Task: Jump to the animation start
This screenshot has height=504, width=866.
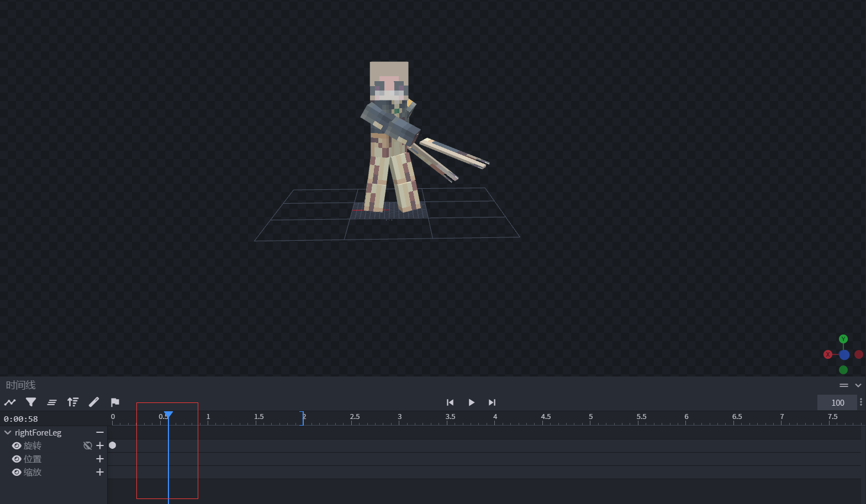Action: pos(450,402)
